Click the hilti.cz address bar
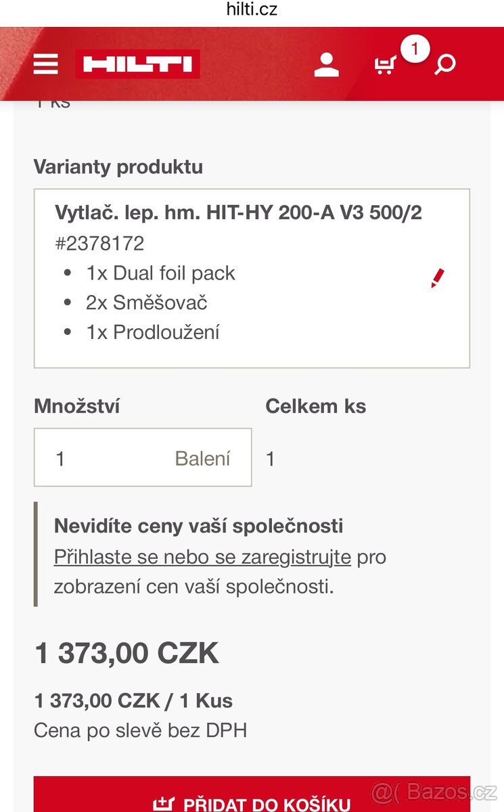 pyautogui.click(x=252, y=9)
